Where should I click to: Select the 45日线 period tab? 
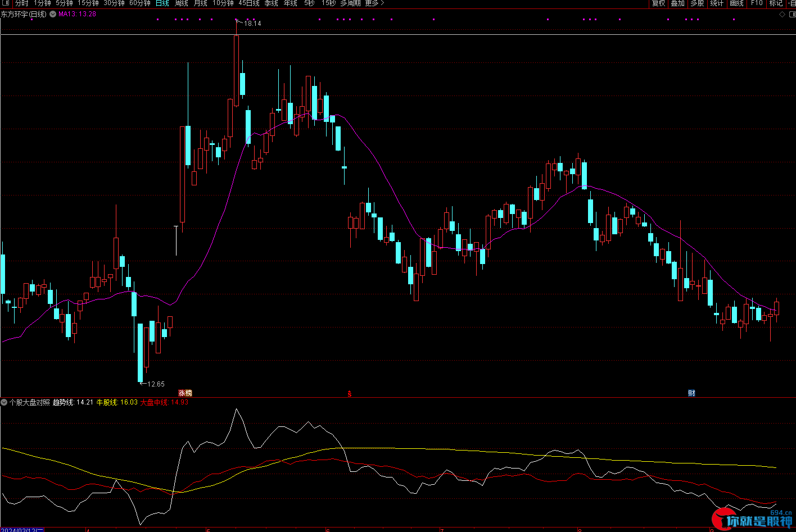coord(249,3)
